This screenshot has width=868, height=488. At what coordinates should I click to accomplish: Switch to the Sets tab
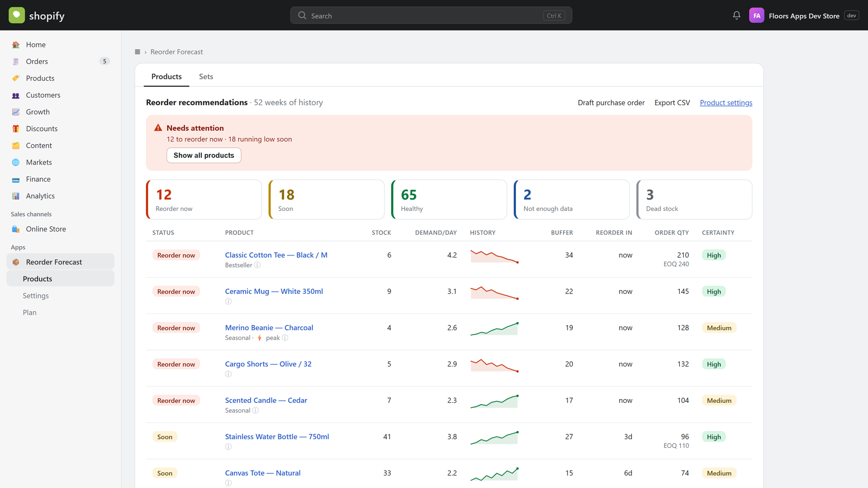(x=206, y=76)
